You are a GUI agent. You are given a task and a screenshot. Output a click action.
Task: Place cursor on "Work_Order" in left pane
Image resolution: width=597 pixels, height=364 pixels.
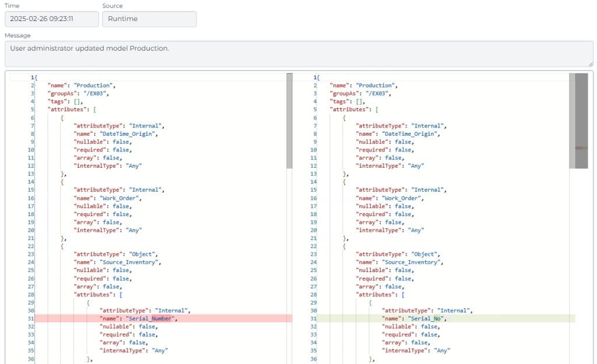(x=122, y=198)
